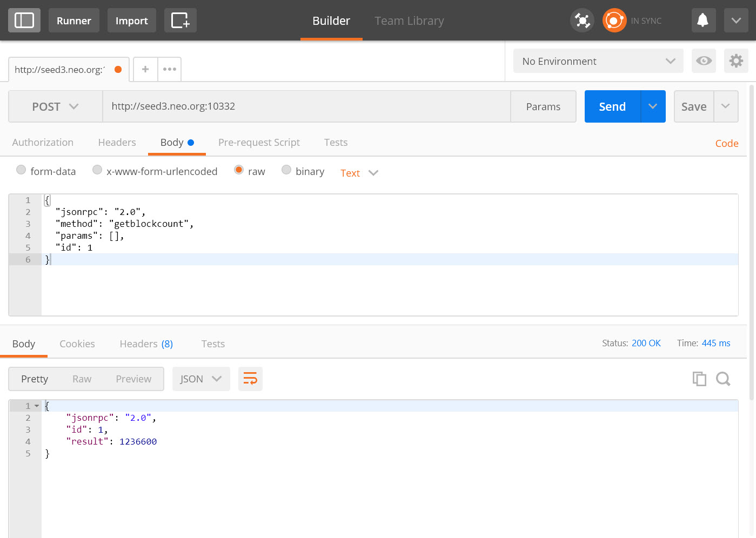Viewport: 756px width, 538px height.
Task: Select the seed3.neo.org request tab
Action: [x=69, y=70]
